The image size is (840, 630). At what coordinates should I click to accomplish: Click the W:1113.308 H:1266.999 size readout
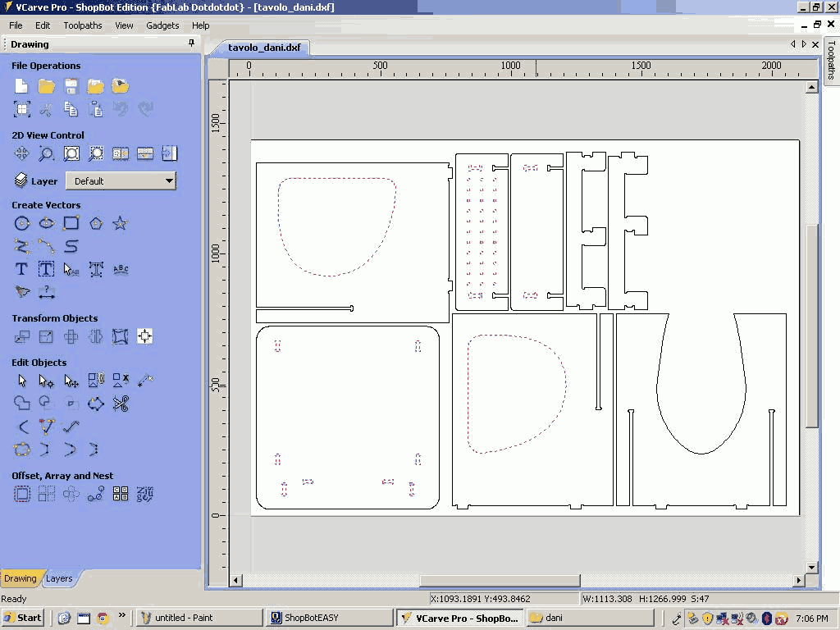[x=646, y=599]
